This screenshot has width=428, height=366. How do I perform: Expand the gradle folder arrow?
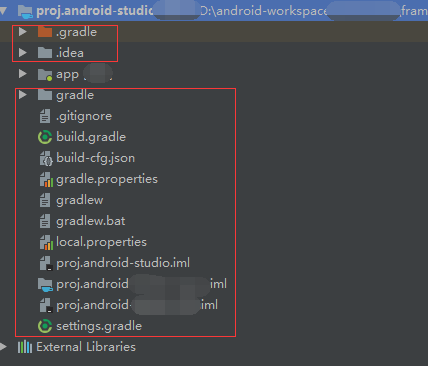[x=22, y=95]
